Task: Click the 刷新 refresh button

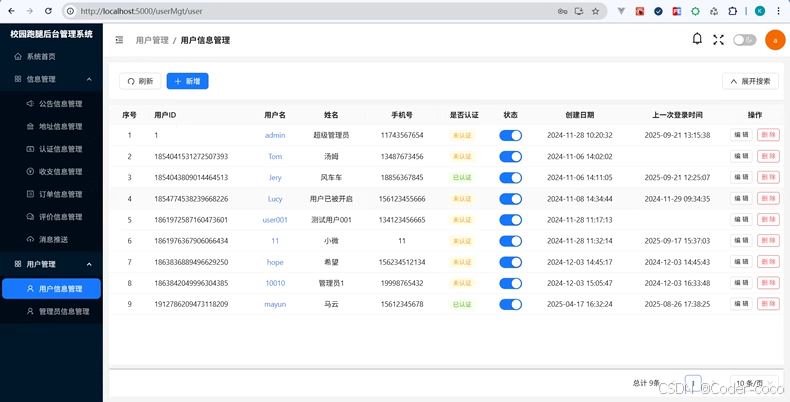Action: coord(140,81)
